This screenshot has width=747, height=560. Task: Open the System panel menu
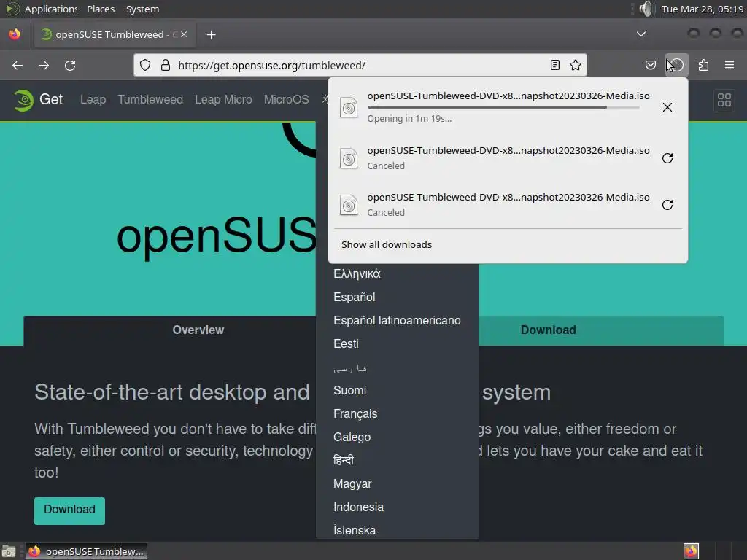(142, 9)
